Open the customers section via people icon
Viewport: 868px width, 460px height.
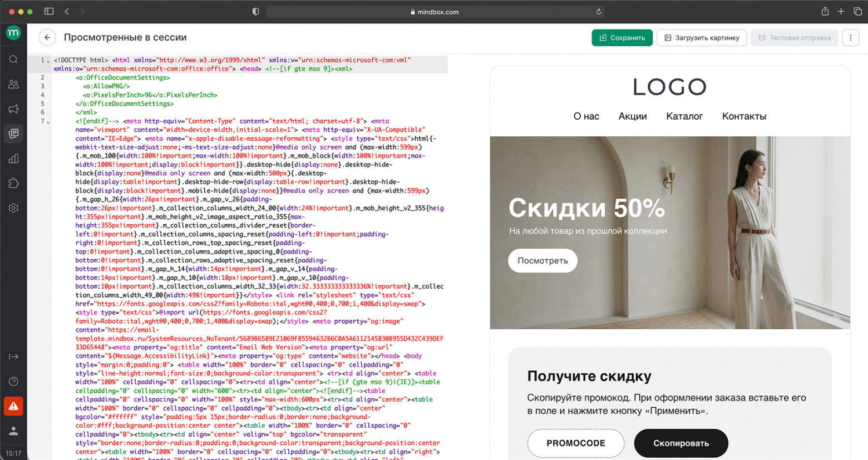[13, 84]
